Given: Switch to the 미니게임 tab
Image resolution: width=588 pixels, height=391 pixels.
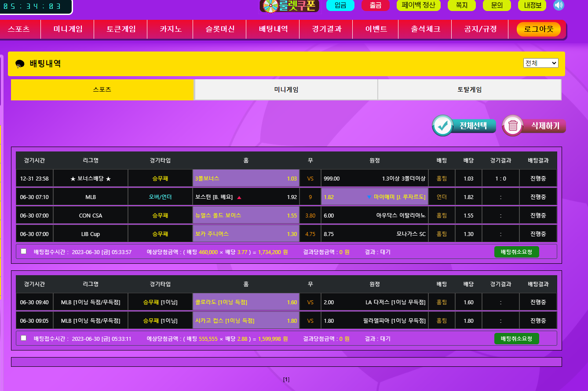Looking at the screenshot, I should [286, 90].
